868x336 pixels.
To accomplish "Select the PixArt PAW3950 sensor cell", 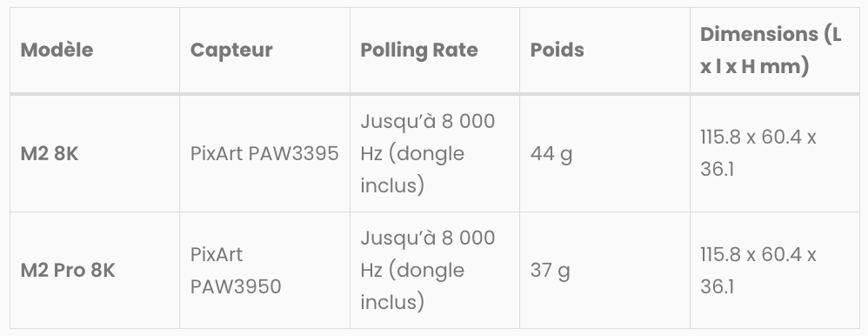I will tap(264, 270).
